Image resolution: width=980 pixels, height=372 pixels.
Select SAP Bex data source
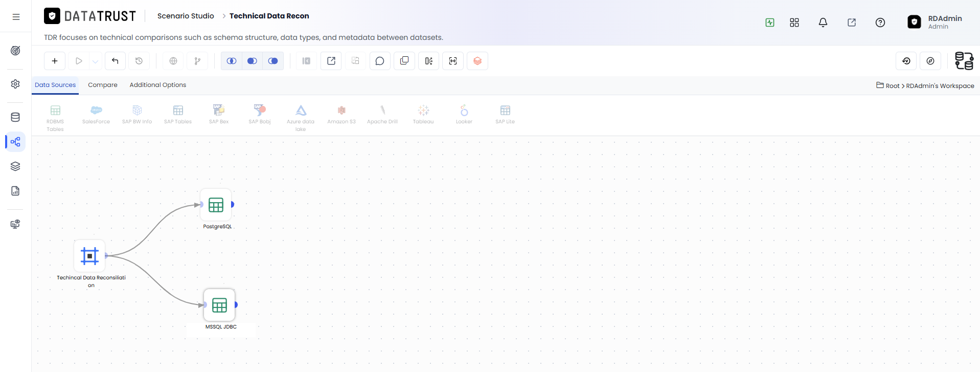coord(219,115)
